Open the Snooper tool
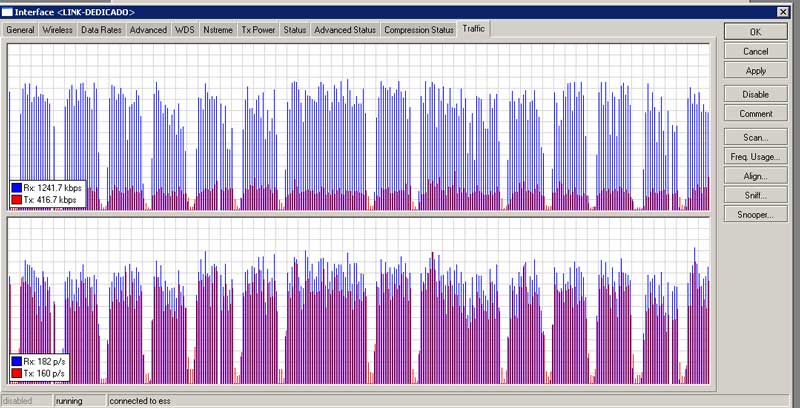This screenshot has width=800, height=408. [x=756, y=215]
